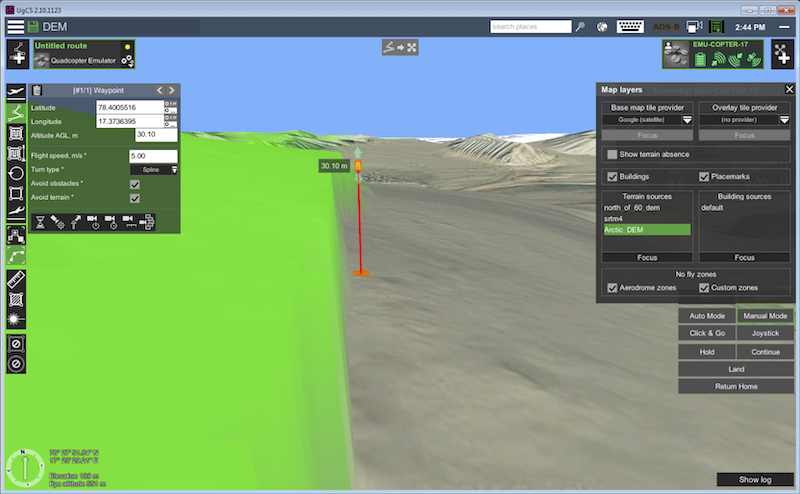The width and height of the screenshot is (800, 494).
Task: Add a new route with plus icon
Action: point(17,54)
